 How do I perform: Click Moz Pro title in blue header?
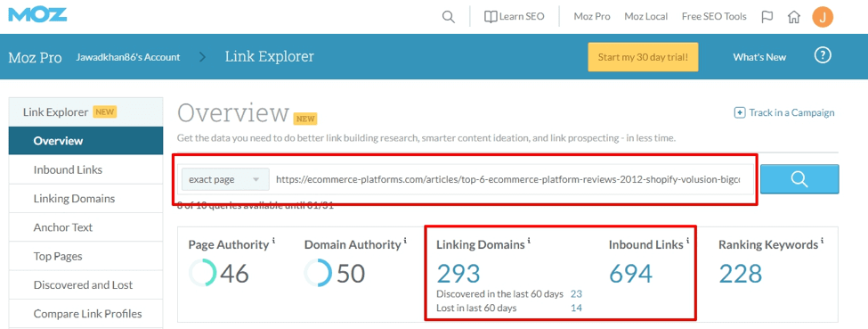[35, 57]
